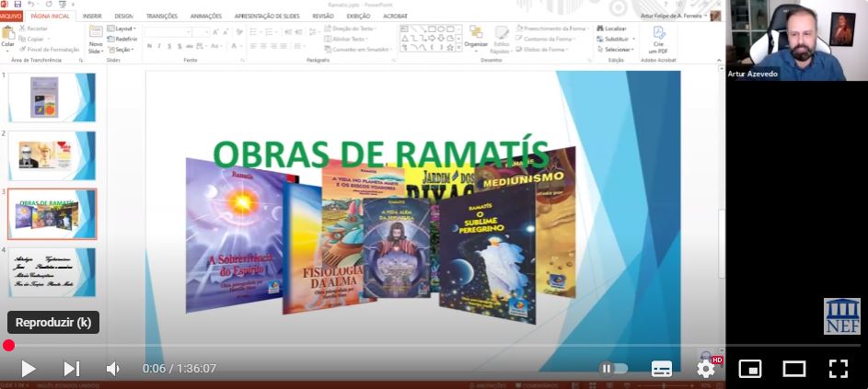Open the ARQUIVO file tab
The width and height of the screenshot is (868, 389).
coord(10,16)
